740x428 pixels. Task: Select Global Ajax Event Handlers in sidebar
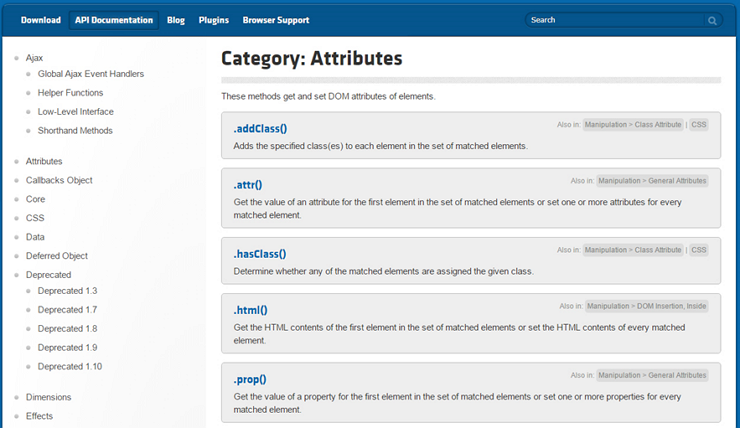[x=91, y=74]
